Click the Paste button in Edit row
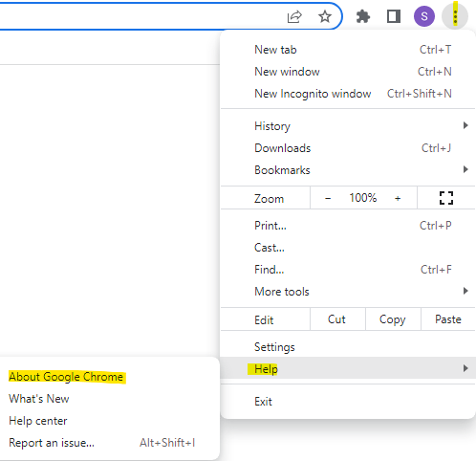The image size is (476, 461). pos(448,319)
